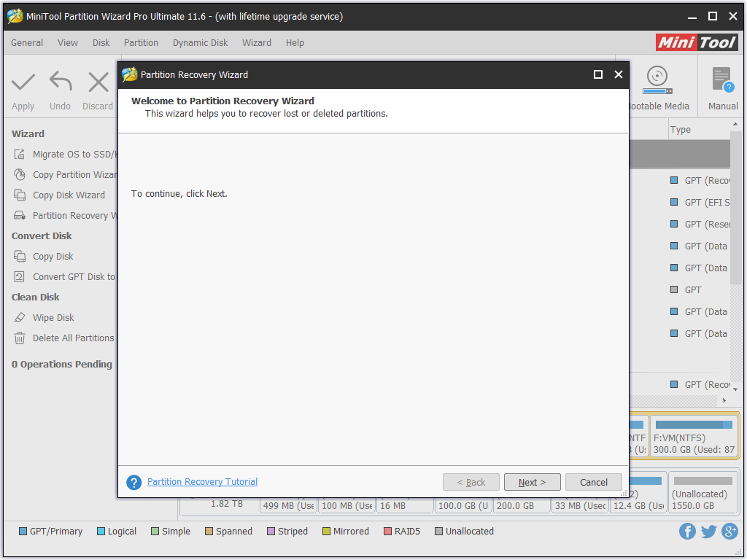The height and width of the screenshot is (560, 747).
Task: Click the Delete All Partitions trash icon
Action: (20, 338)
